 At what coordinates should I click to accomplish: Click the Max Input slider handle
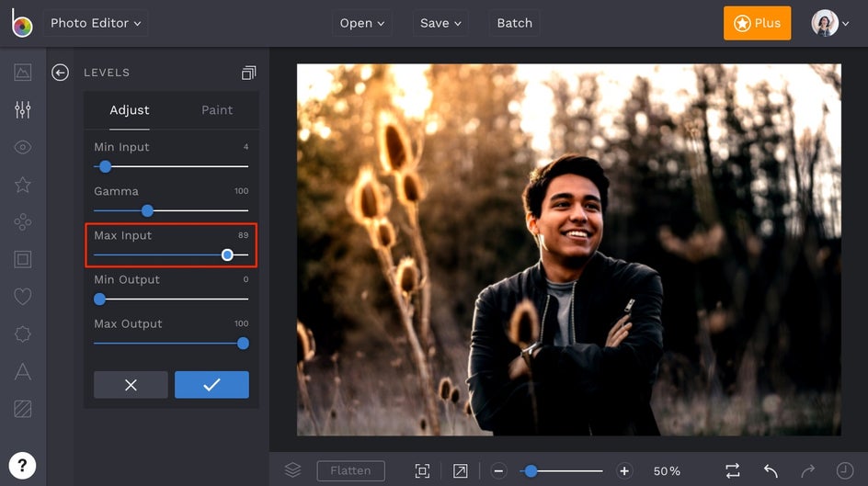tap(227, 255)
